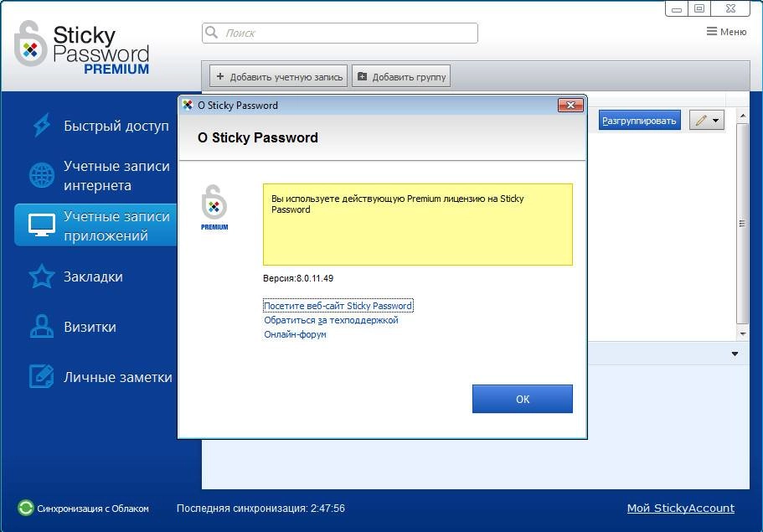The width and height of the screenshot is (763, 532).
Task: Click the Premium padlock icon in dialog
Action: [x=214, y=202]
